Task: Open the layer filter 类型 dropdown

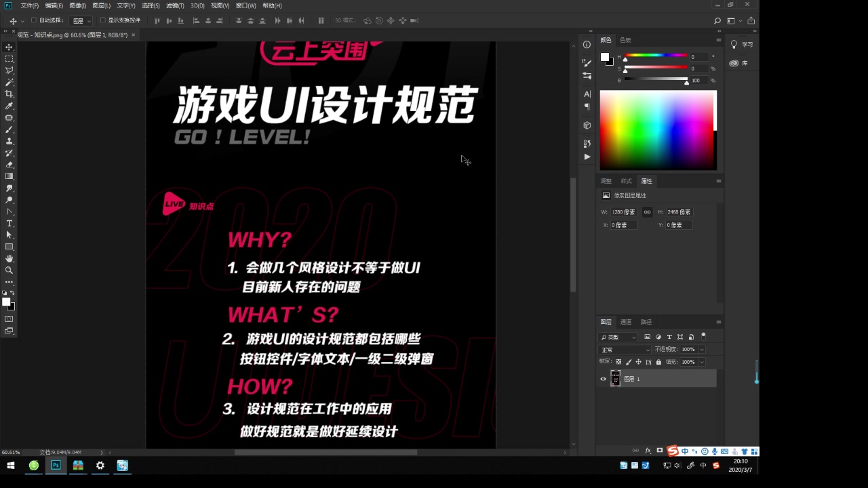Action: click(x=618, y=337)
